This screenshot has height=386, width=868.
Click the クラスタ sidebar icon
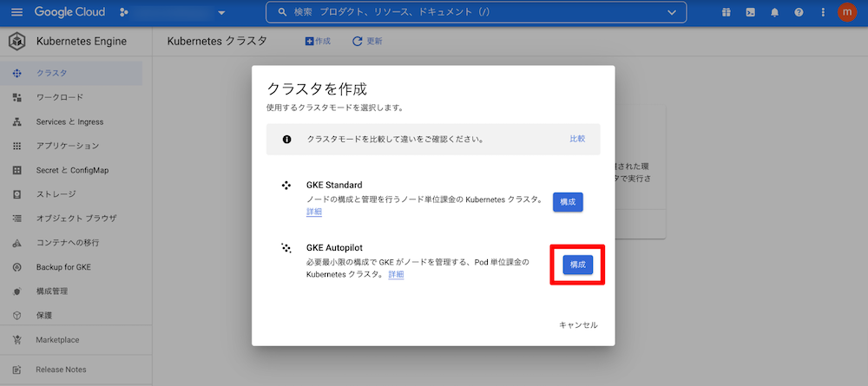16,73
